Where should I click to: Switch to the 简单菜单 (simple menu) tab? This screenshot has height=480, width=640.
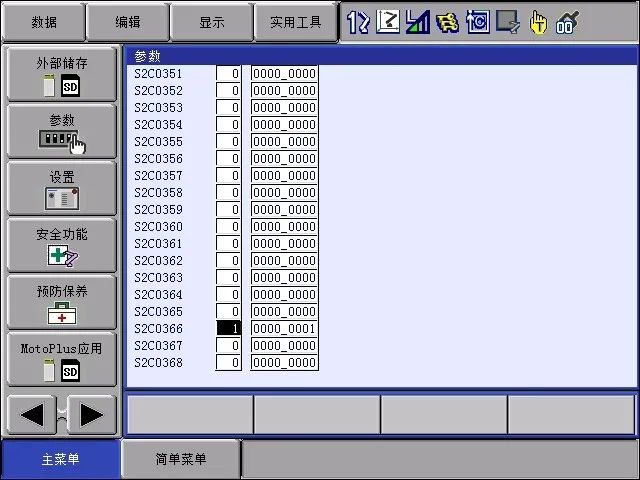click(181, 460)
